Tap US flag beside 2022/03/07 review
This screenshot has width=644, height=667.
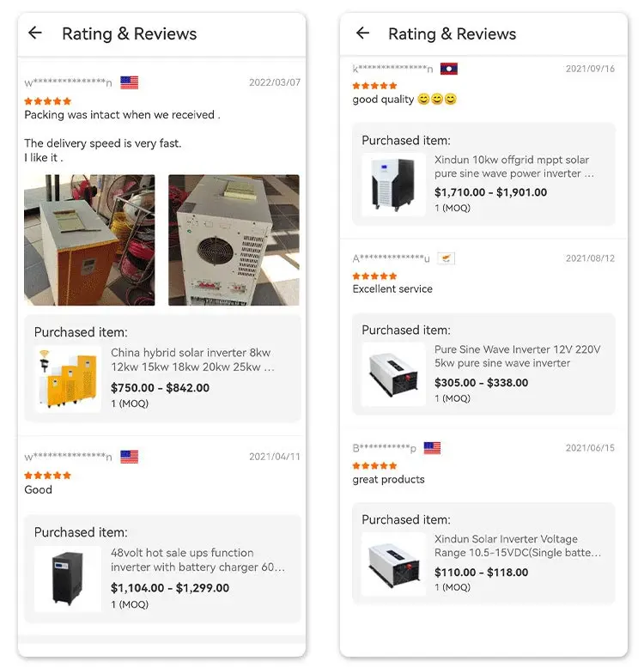(x=129, y=82)
